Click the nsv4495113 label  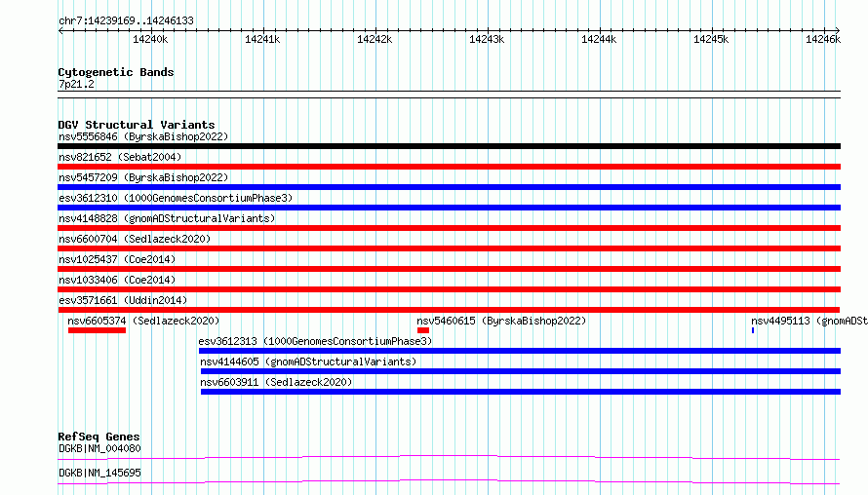(809, 321)
